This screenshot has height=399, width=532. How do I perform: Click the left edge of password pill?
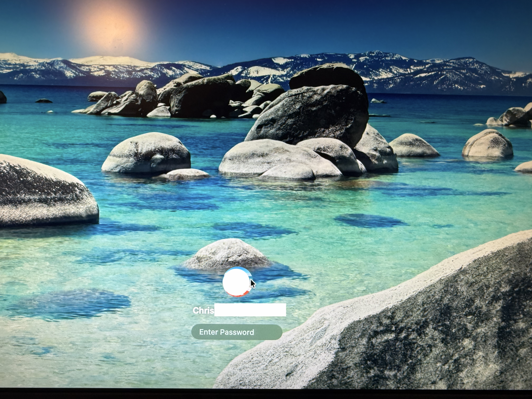195,332
